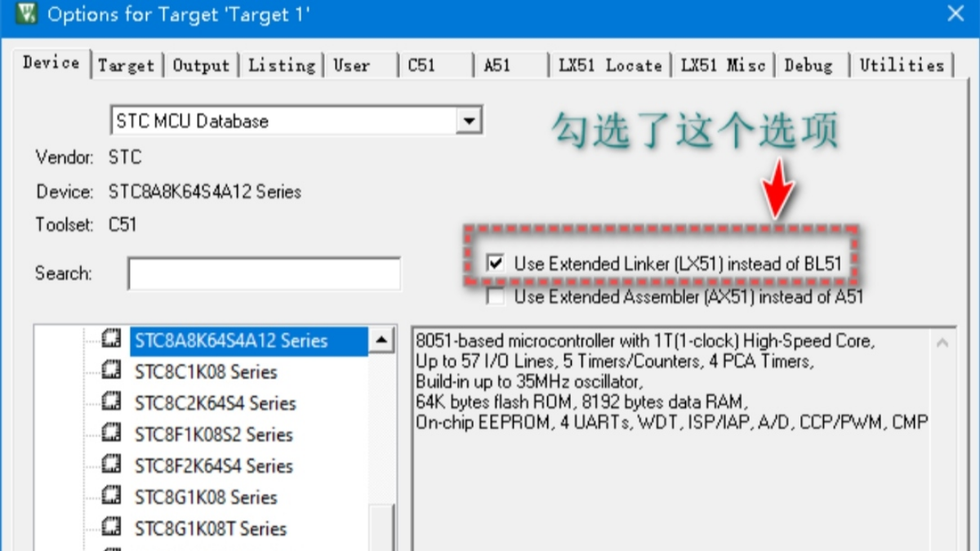Open the Listing tab

(281, 65)
